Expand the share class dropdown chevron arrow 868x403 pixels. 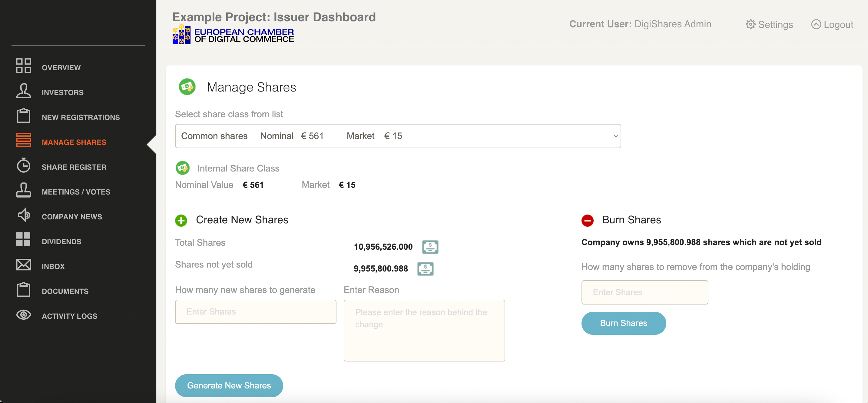615,136
